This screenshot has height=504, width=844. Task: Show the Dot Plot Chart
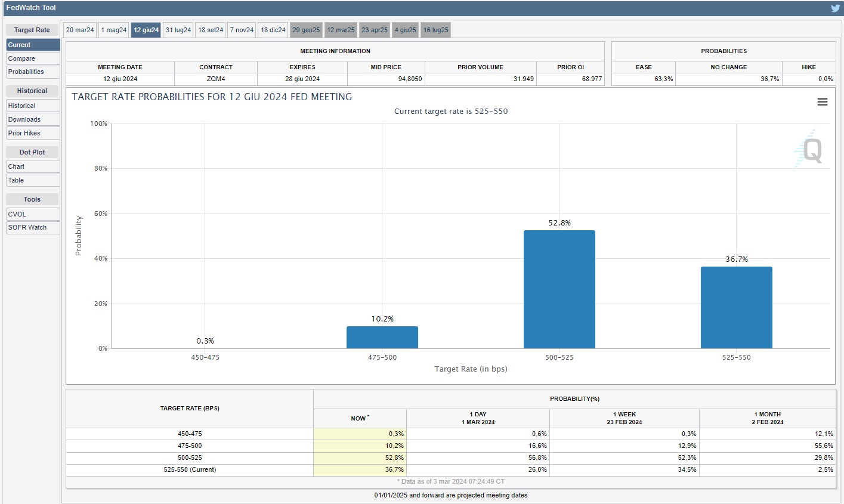33,166
